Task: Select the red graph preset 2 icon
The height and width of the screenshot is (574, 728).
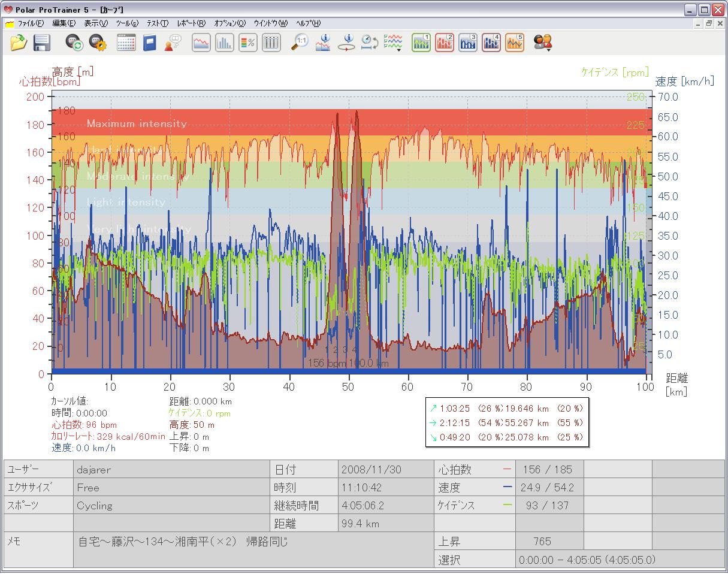Action: point(445,43)
